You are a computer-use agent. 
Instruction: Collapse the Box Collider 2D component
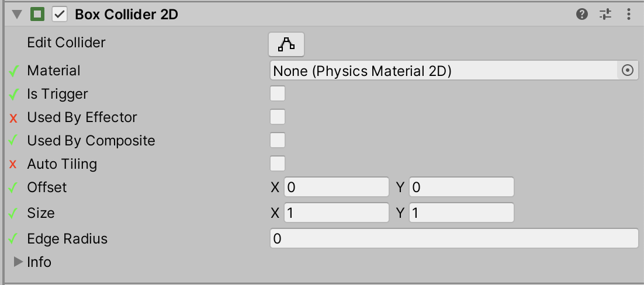click(x=15, y=15)
